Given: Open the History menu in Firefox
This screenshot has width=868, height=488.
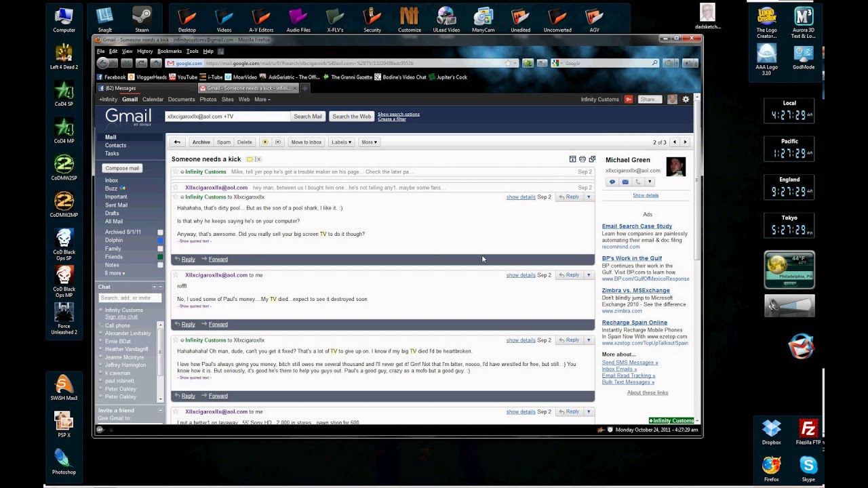Looking at the screenshot, I should [x=145, y=51].
